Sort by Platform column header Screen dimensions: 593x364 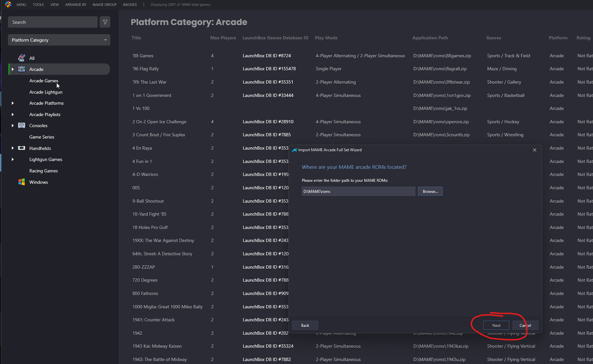point(558,38)
